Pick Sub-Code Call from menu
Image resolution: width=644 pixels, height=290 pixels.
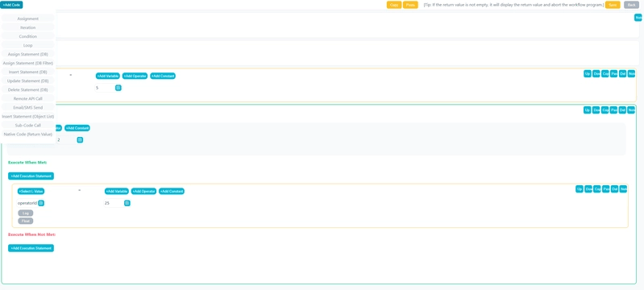28,126
